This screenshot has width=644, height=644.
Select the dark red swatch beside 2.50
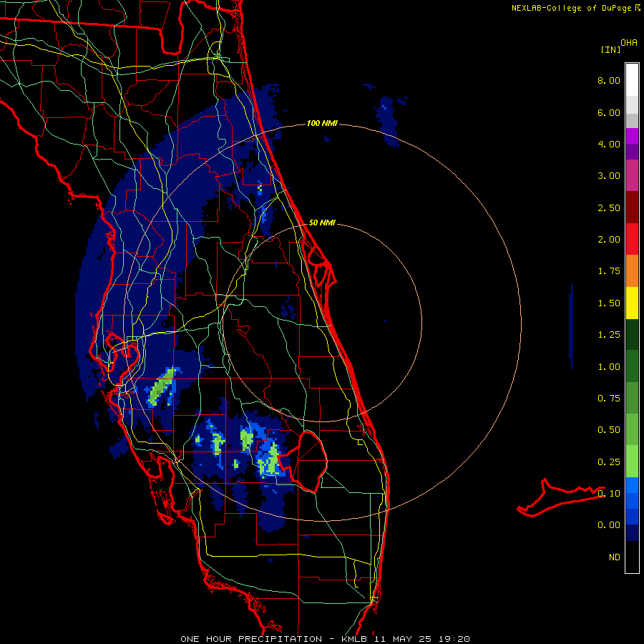(632, 208)
